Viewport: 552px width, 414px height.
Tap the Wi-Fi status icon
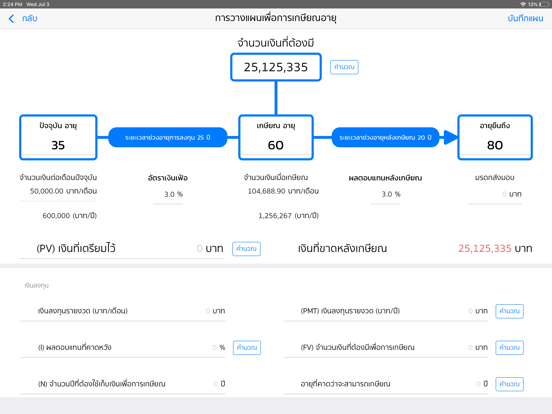point(523,4)
